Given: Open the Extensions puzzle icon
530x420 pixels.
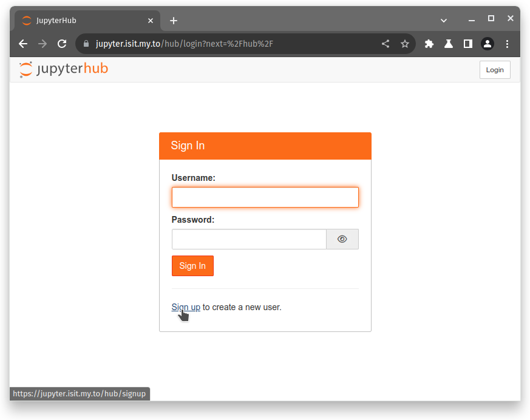Looking at the screenshot, I should (x=429, y=44).
